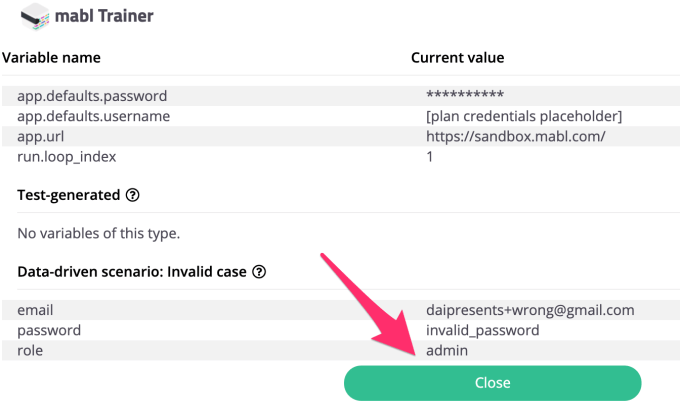This screenshot has height=413, width=680.
Task: Click the admin role value
Action: click(x=447, y=350)
